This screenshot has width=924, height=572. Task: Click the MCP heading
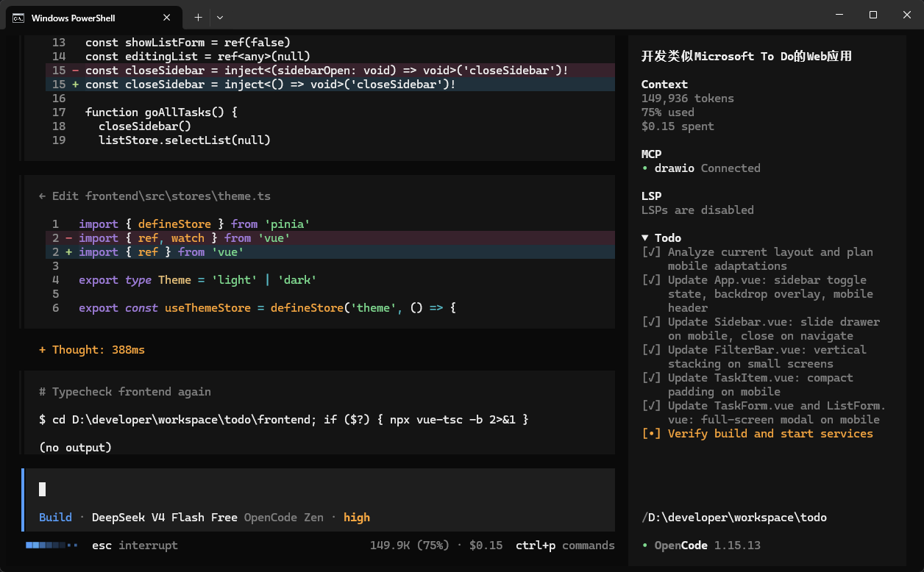[x=651, y=154]
